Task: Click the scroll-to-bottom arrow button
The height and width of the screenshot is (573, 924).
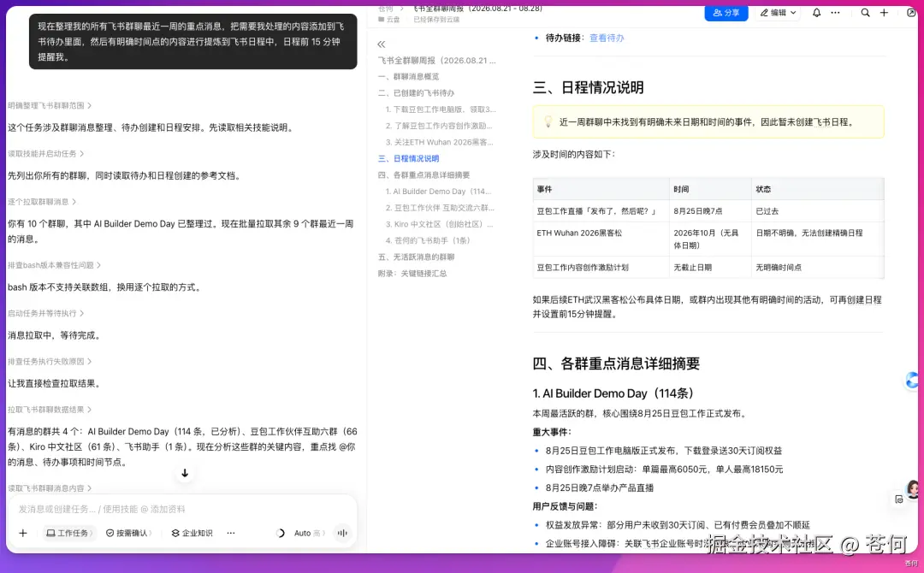Action: click(185, 473)
